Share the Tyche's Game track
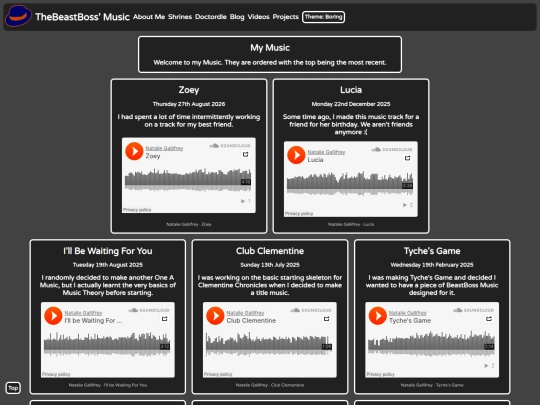Viewport: 540px width, 405px height. (x=489, y=319)
